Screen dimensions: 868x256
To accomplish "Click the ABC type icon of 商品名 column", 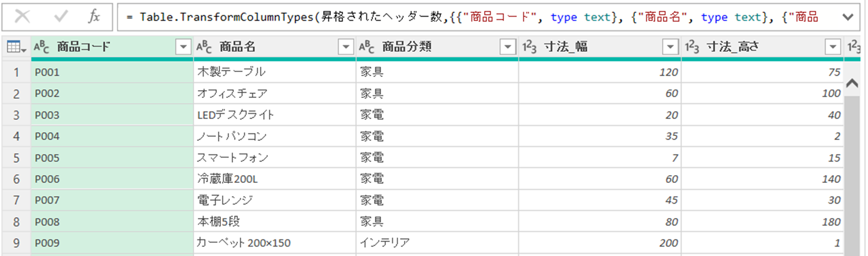I will click(204, 47).
